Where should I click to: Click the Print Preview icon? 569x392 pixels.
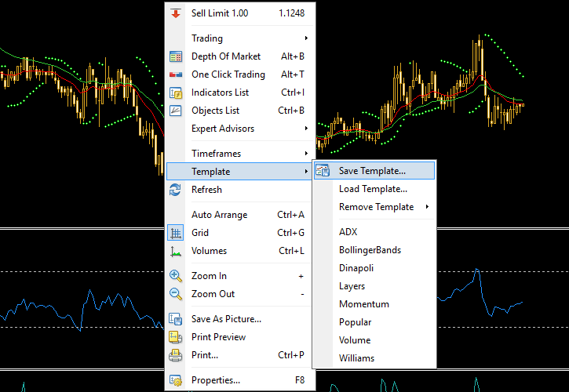point(176,337)
